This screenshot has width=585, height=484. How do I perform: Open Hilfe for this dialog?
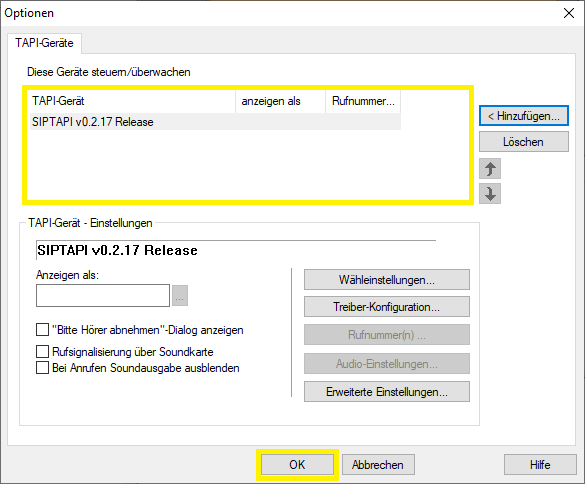tap(540, 465)
